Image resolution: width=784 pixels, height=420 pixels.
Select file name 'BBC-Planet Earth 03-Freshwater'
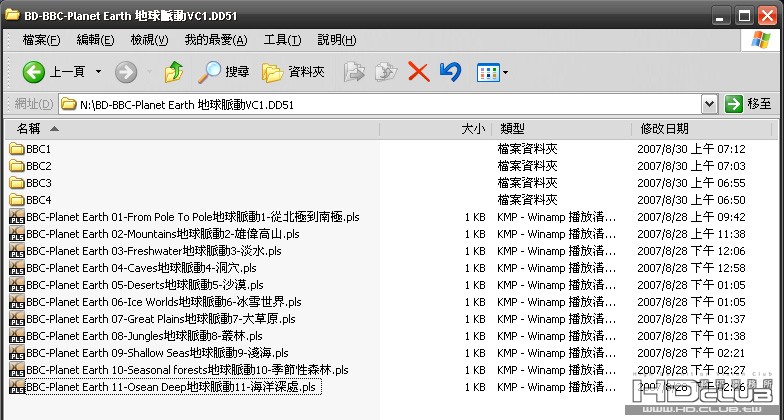click(154, 251)
